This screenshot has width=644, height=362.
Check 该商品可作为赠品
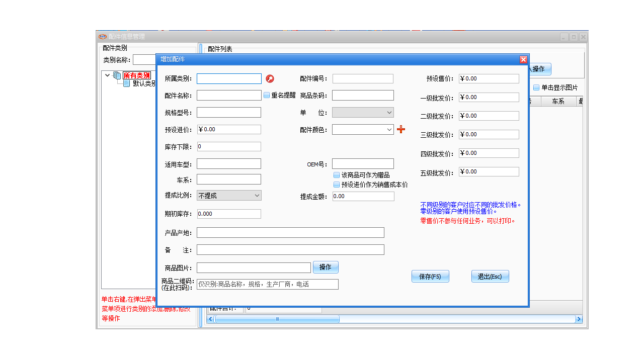coord(336,175)
